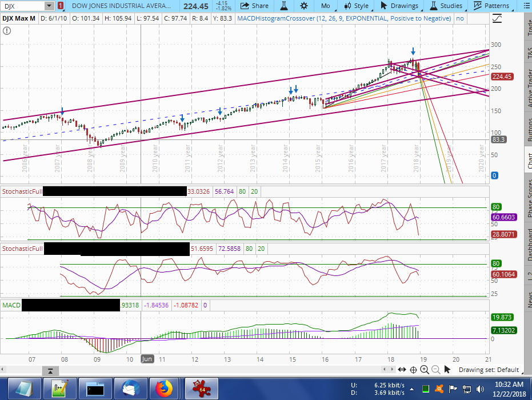The height and width of the screenshot is (400, 532).
Task: Select the pointer cursor tool
Action: 447,370
